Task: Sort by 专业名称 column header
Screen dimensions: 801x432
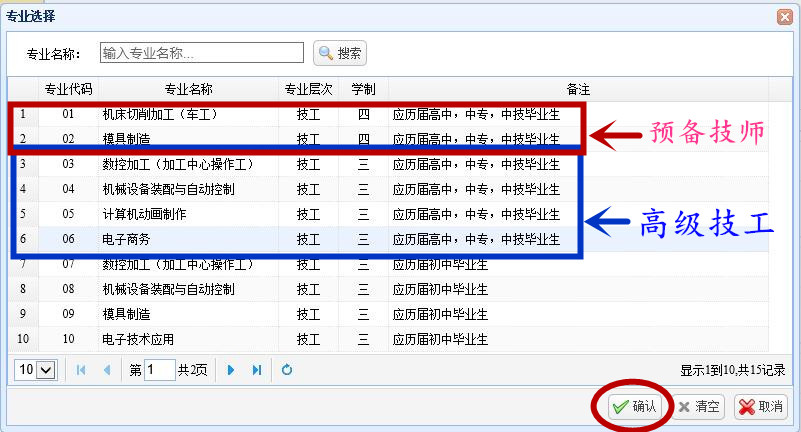Action: point(188,89)
